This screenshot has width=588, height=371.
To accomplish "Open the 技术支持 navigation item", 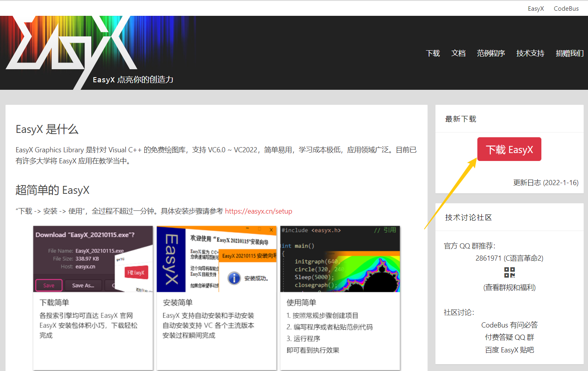I will click(x=530, y=53).
